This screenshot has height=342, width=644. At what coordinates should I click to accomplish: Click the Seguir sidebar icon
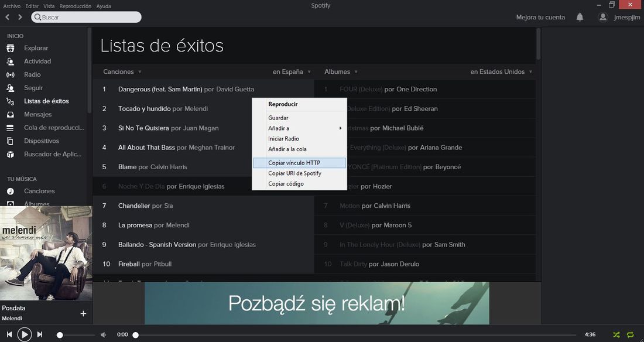click(x=11, y=88)
